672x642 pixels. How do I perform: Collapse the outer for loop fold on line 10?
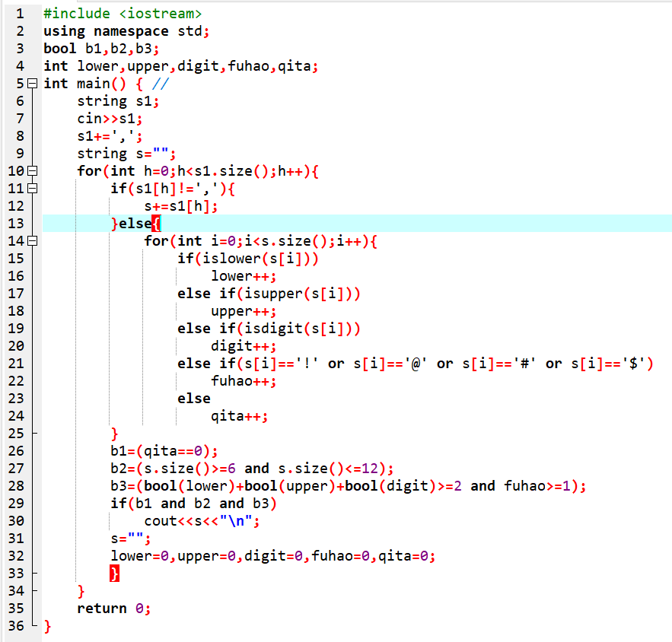(x=32, y=171)
